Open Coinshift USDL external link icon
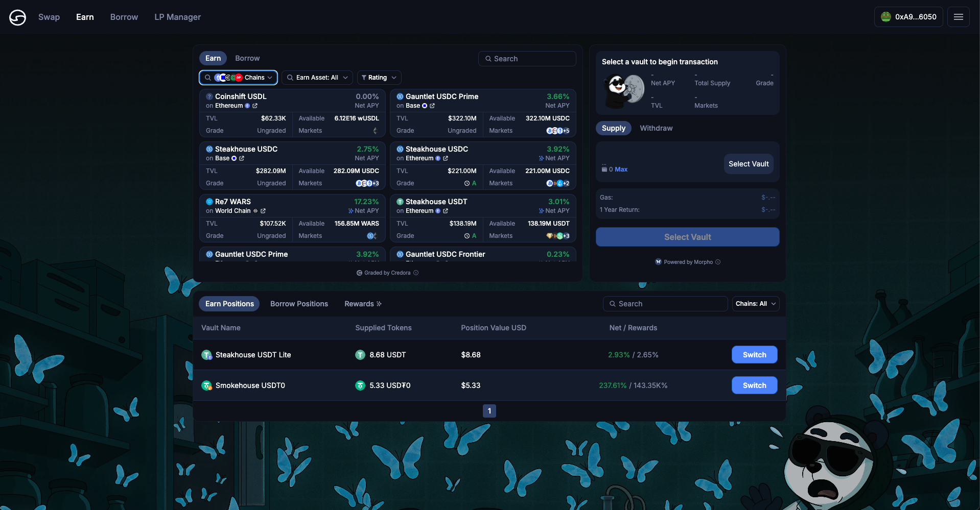The width and height of the screenshot is (980, 510). tap(255, 106)
